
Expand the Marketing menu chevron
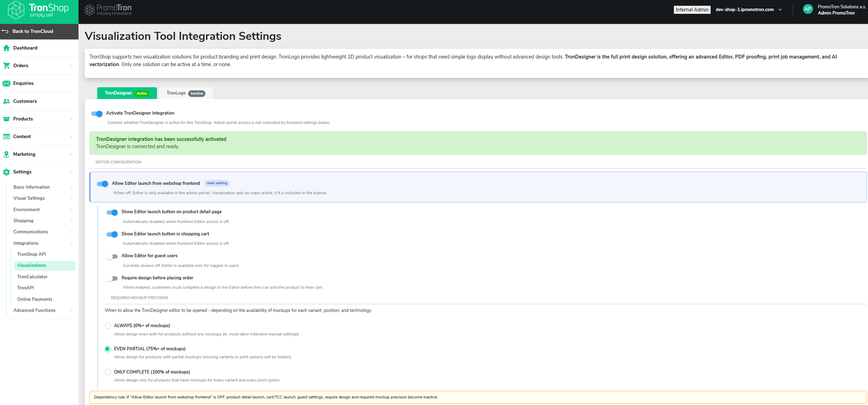click(x=71, y=154)
